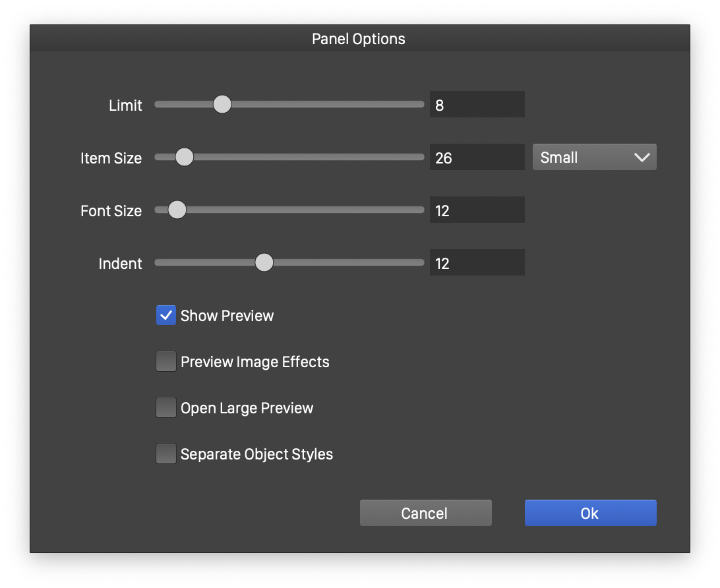
Task: Tick the Open Large Preview checkbox
Action: coord(166,408)
